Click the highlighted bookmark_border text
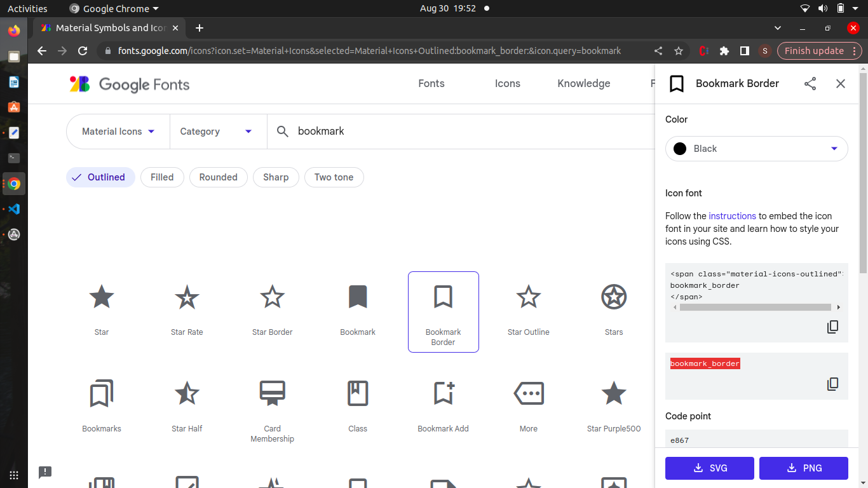Viewport: 868px width, 488px height. click(x=705, y=363)
